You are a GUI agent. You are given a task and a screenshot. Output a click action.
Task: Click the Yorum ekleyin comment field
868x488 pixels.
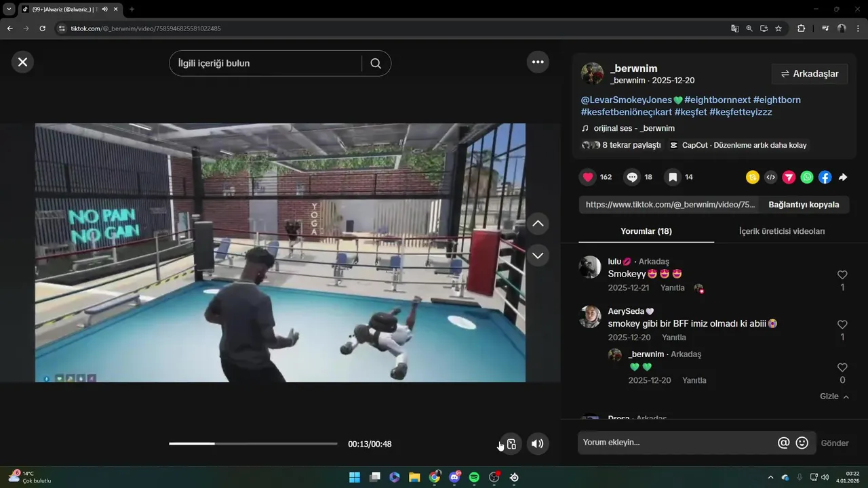pos(677,443)
